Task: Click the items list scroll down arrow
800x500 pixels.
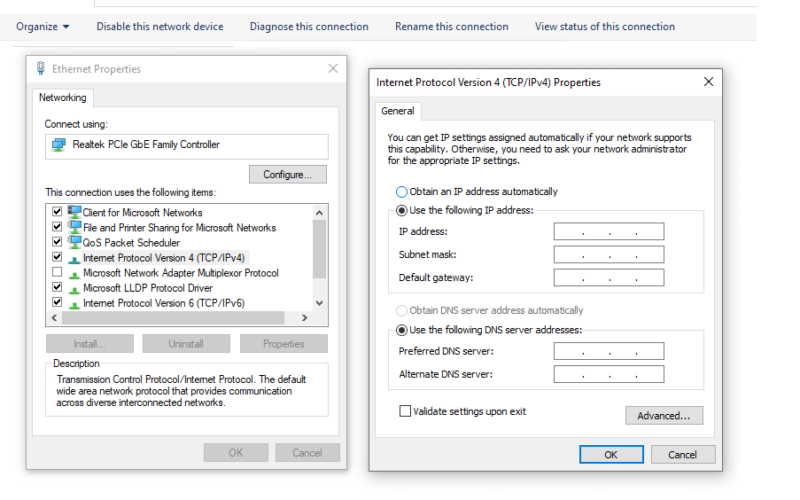Action: point(319,303)
